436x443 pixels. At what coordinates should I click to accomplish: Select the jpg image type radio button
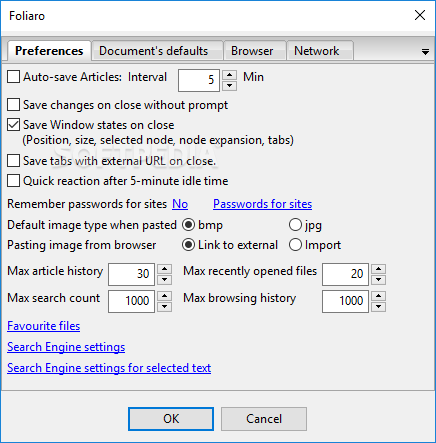coord(295,225)
